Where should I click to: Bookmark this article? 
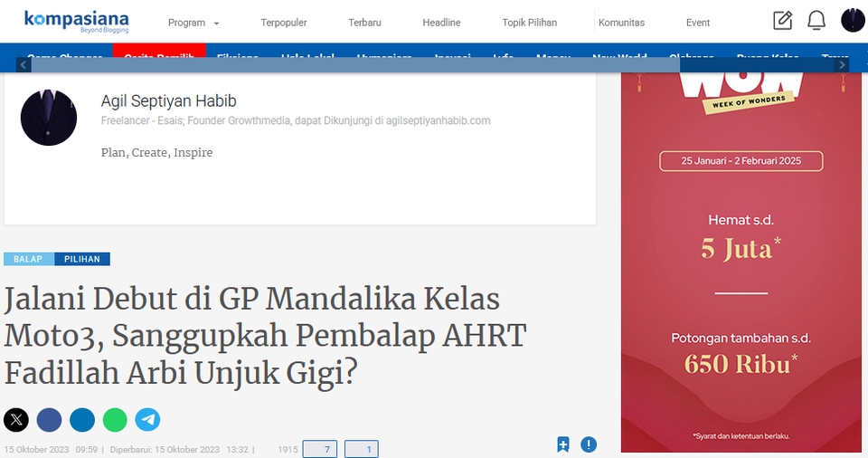point(563,444)
